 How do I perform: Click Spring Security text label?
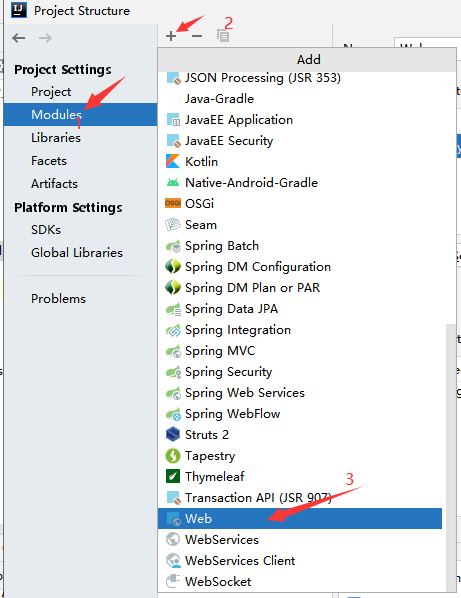[228, 372]
